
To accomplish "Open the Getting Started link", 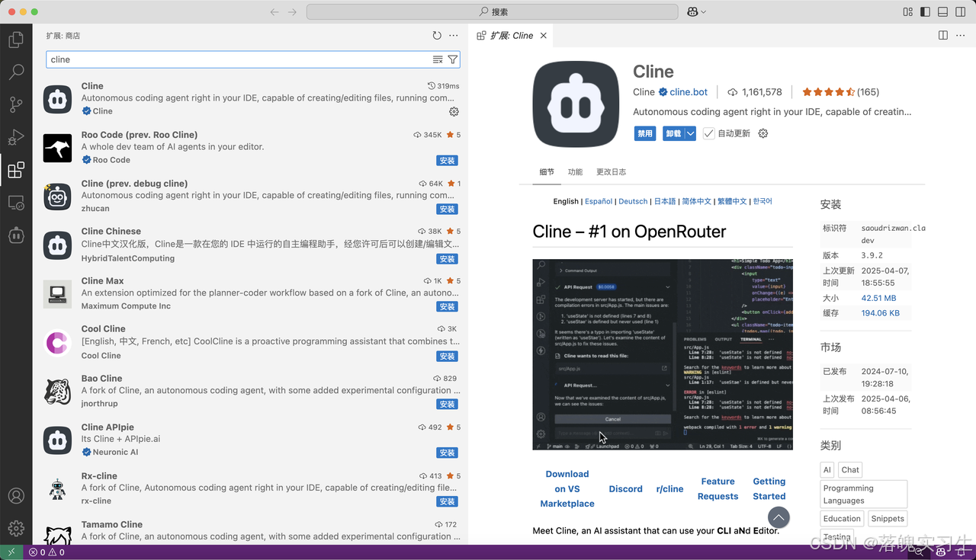I will 769,488.
